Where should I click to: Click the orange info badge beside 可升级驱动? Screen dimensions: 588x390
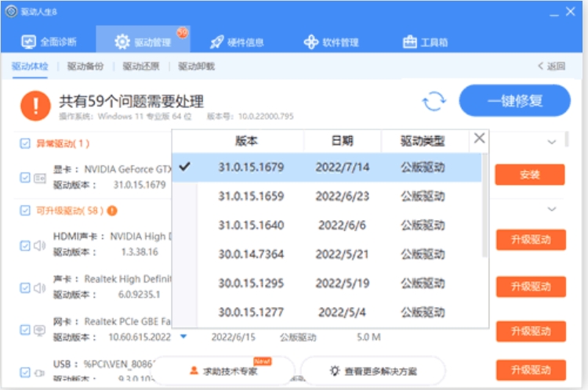click(x=112, y=211)
